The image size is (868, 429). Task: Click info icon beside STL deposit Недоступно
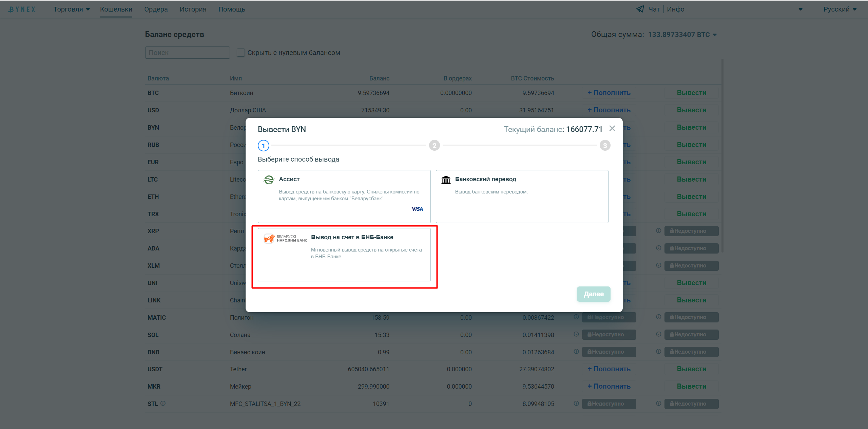pyautogui.click(x=576, y=403)
